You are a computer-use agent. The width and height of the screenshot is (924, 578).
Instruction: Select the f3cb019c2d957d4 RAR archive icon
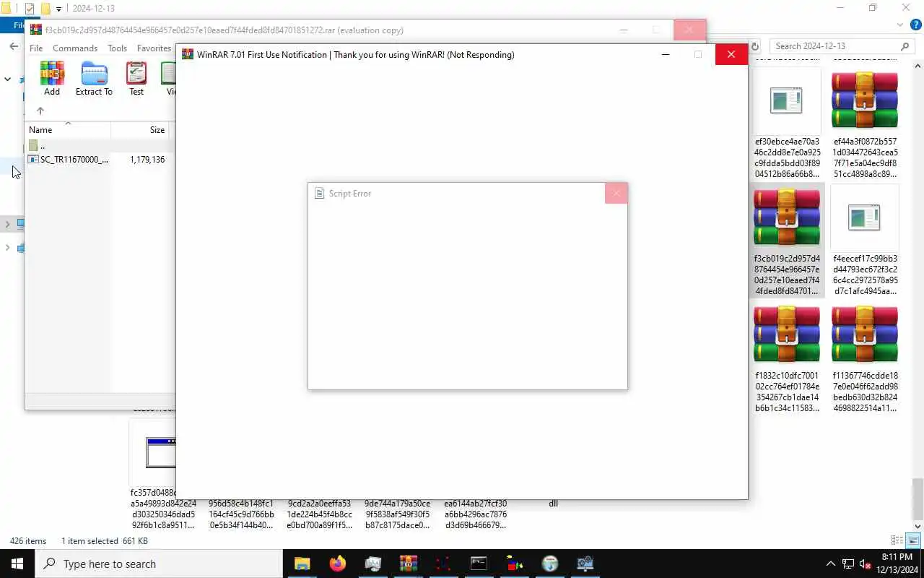coord(787,217)
